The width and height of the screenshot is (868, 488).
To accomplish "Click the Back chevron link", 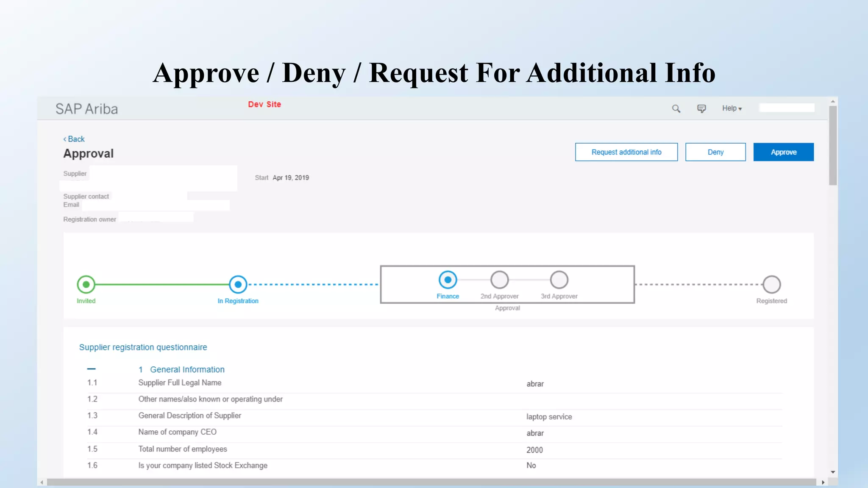I will pyautogui.click(x=74, y=139).
